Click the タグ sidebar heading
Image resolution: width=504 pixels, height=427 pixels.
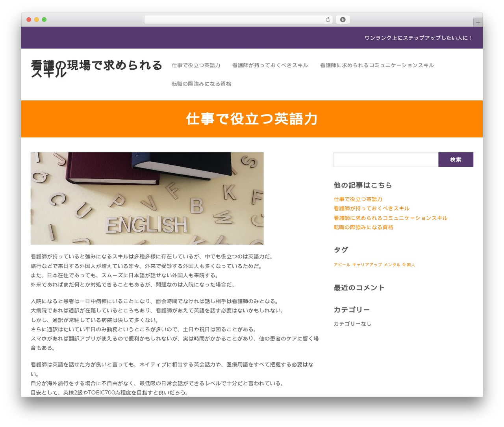341,250
